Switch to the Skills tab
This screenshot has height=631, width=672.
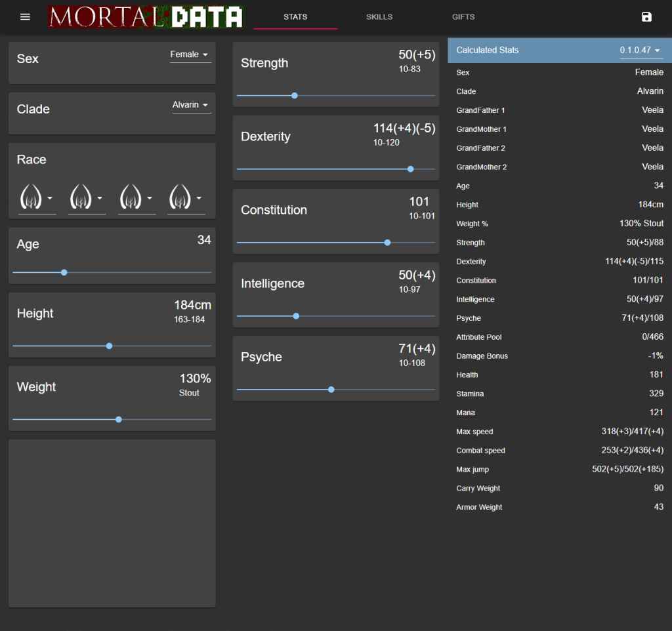tap(379, 17)
